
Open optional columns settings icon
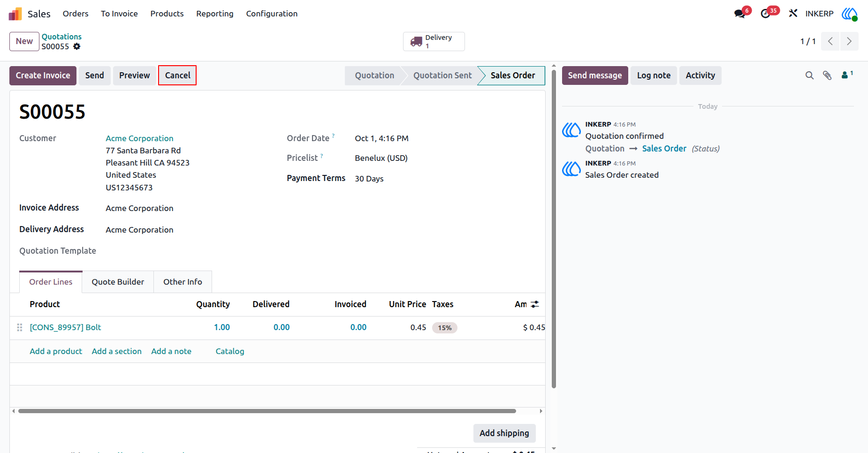535,304
